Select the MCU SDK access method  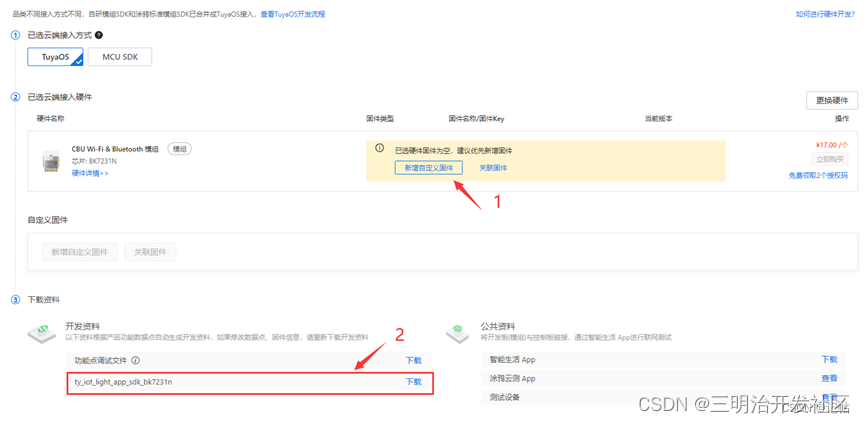point(120,57)
